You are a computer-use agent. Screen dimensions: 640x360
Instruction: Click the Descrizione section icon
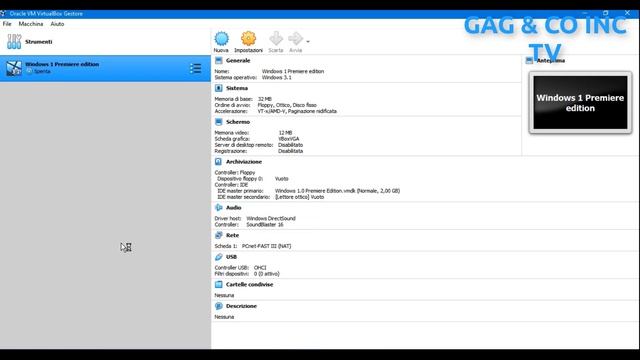coord(219,306)
